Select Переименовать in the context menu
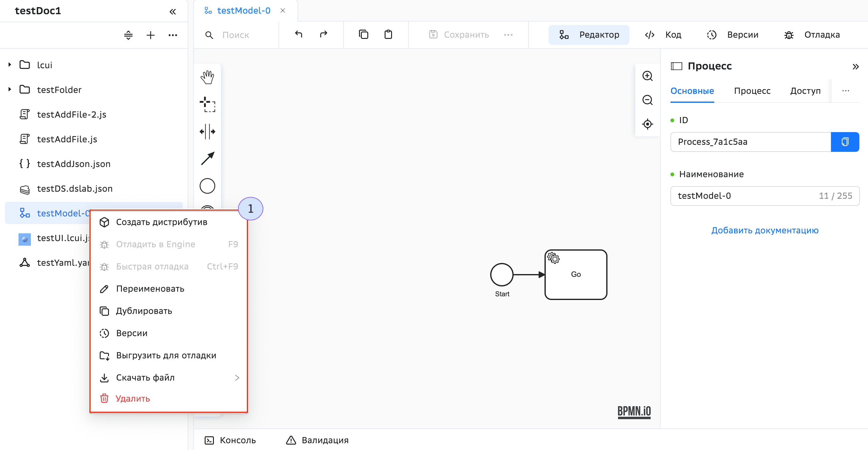Viewport: 868px width, 450px height. point(150,289)
